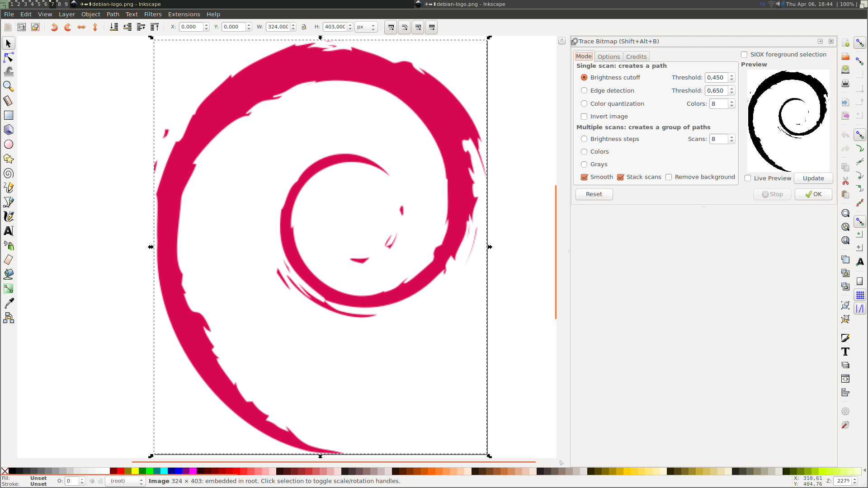The width and height of the screenshot is (868, 488).
Task: Select the Dropper color picker tool
Action: [8, 303]
